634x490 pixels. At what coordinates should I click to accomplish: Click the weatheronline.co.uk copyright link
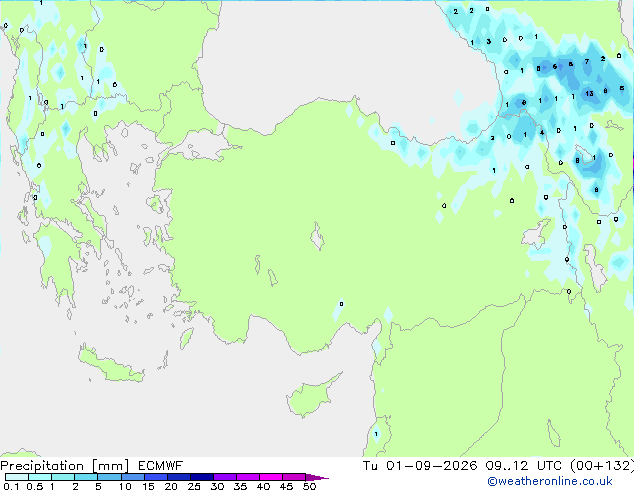(550, 481)
